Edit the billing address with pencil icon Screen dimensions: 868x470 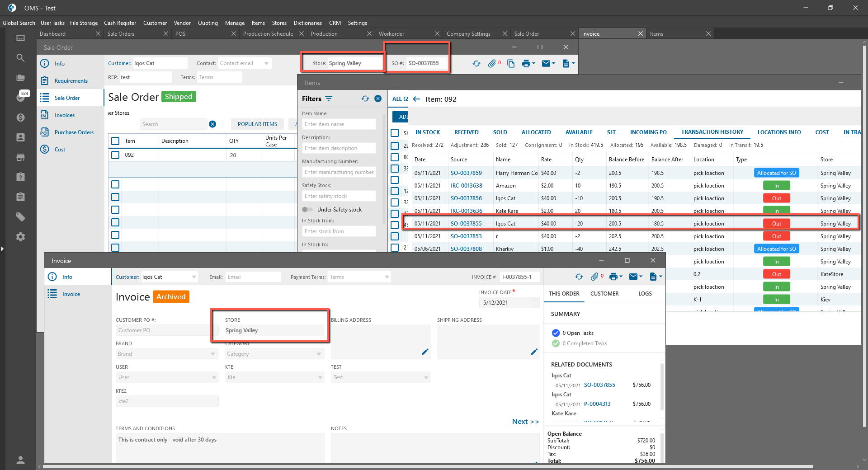(x=425, y=352)
